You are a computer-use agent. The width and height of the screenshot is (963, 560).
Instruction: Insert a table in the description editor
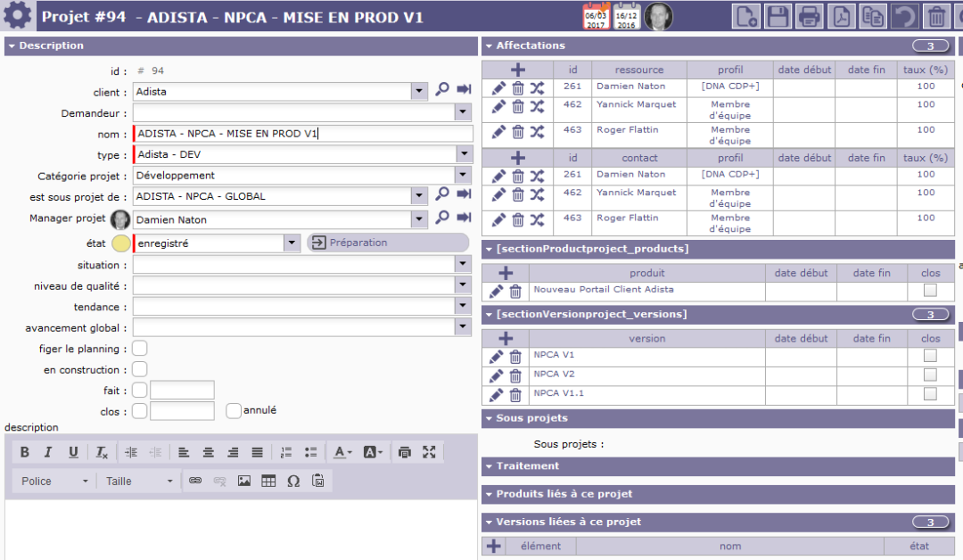coord(268,481)
